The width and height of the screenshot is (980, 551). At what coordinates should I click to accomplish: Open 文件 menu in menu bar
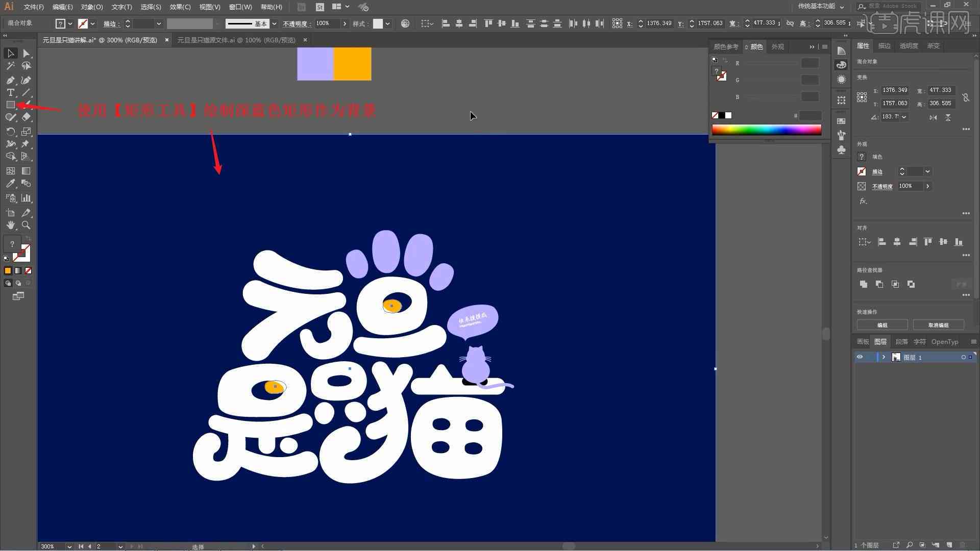click(30, 7)
